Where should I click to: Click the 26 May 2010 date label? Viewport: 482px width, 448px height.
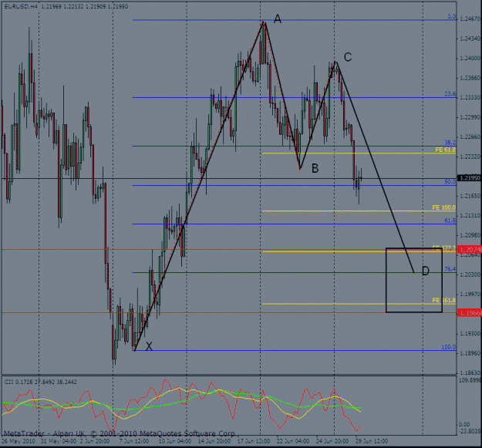(x=19, y=441)
